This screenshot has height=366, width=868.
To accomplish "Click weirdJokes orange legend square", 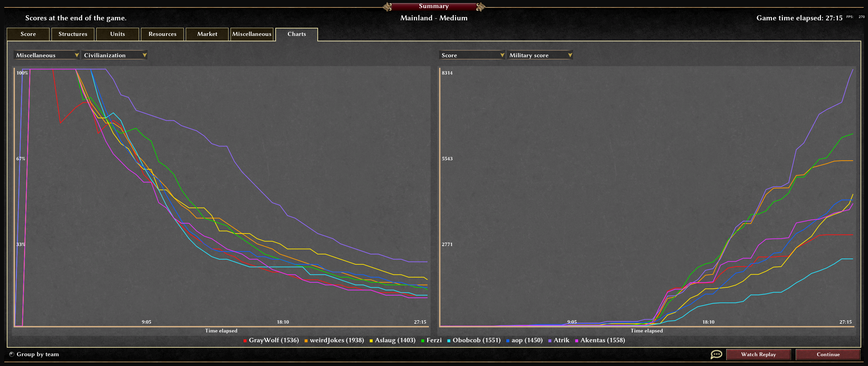I will tap(306, 341).
